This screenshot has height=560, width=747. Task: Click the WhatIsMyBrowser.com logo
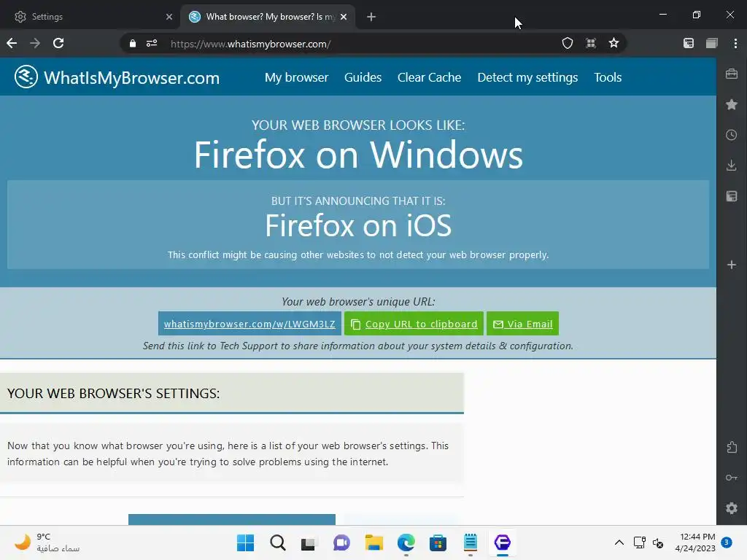tap(117, 77)
